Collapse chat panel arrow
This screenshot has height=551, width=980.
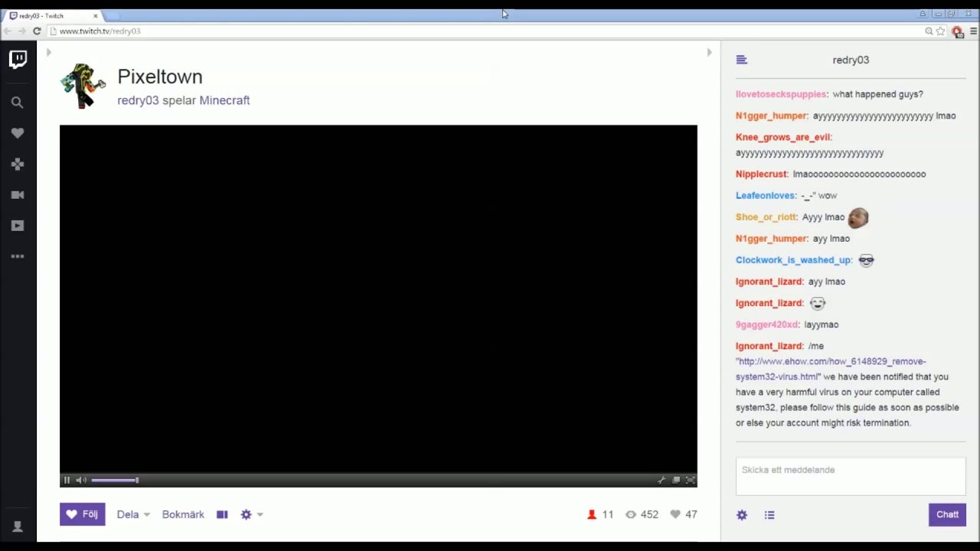[709, 52]
